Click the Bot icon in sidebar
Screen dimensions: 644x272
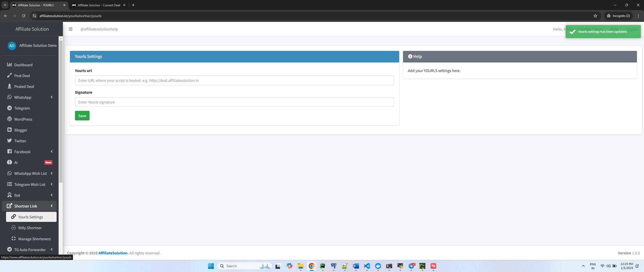click(x=9, y=195)
